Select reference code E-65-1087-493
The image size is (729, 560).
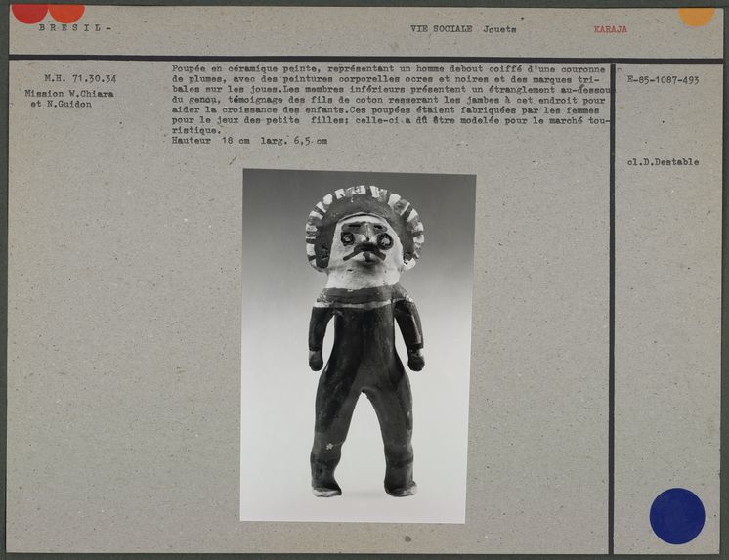(x=663, y=78)
